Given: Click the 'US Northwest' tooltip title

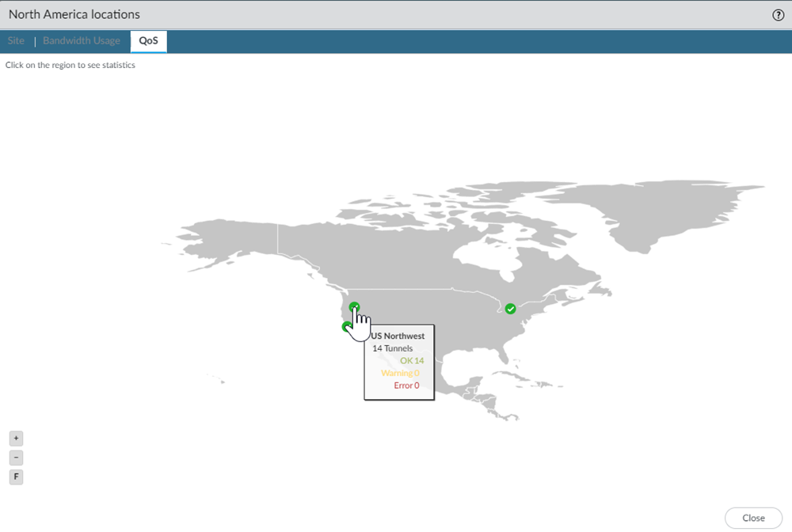Looking at the screenshot, I should point(398,336).
